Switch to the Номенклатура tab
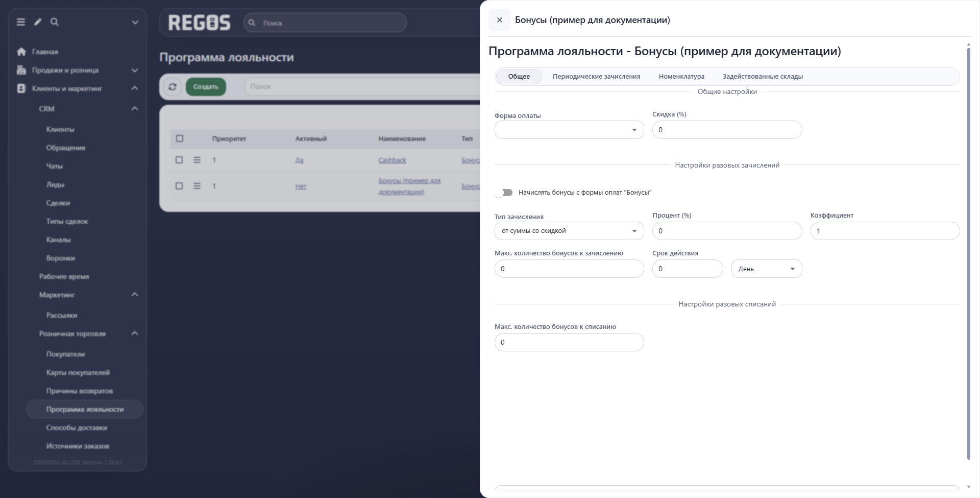The width and height of the screenshot is (980, 498). coord(681,77)
